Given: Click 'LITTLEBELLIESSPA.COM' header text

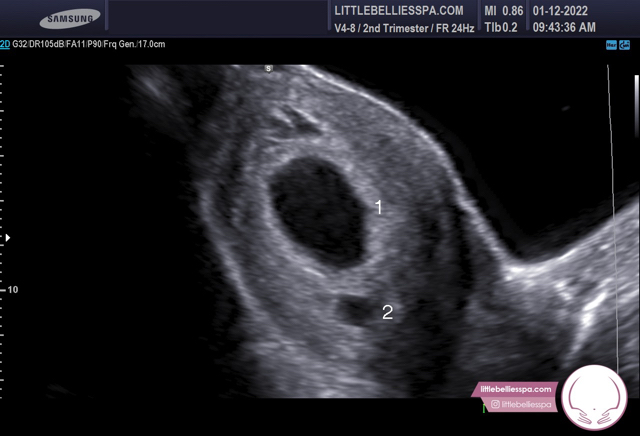Looking at the screenshot, I should click(399, 11).
